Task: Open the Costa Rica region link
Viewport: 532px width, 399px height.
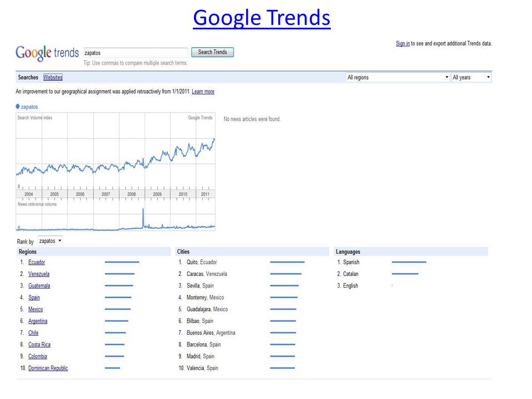Action: [x=39, y=345]
